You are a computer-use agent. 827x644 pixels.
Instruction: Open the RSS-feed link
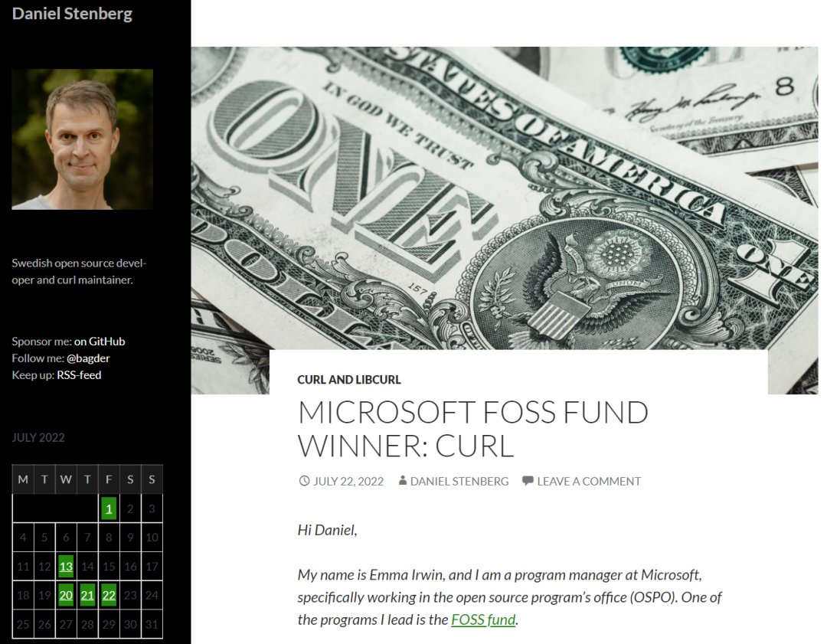(x=79, y=375)
